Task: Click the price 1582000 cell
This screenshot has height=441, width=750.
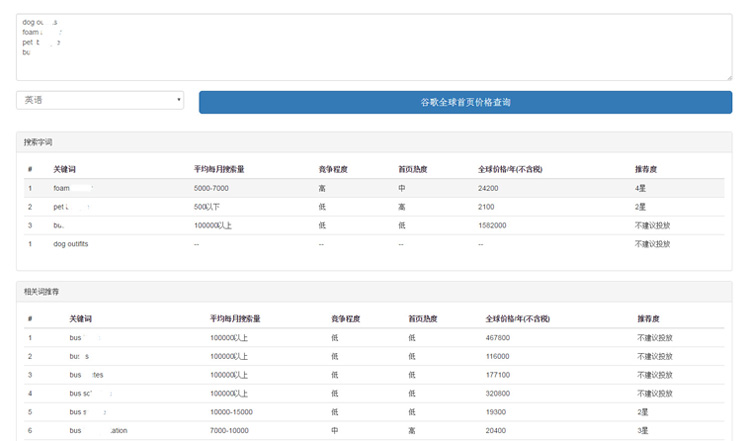Action: tap(492, 225)
